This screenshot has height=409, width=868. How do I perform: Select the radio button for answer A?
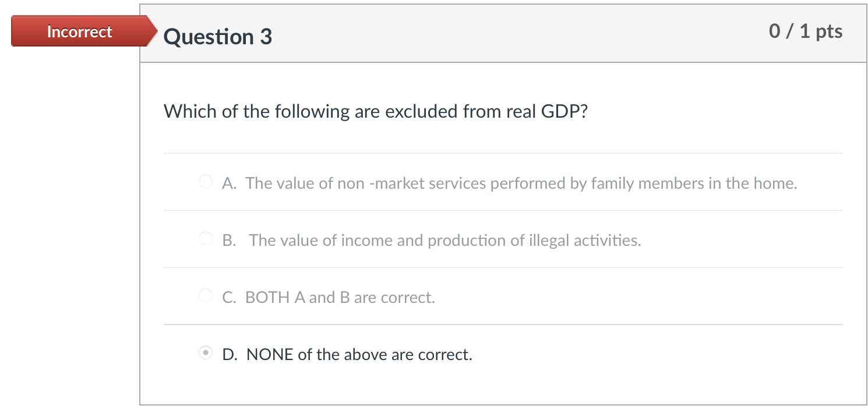pos(206,182)
